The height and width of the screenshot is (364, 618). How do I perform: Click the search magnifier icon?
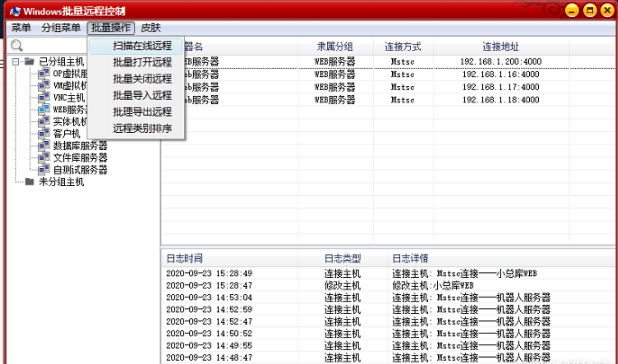coord(17,45)
